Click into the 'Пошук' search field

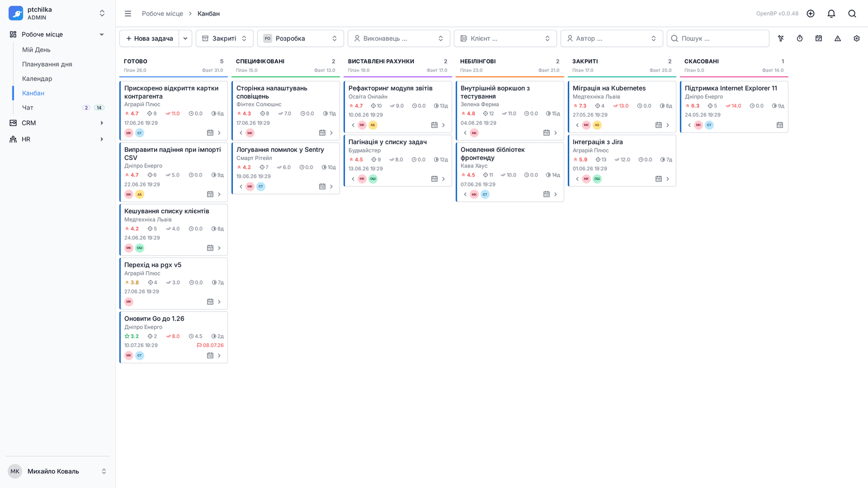[x=718, y=38]
